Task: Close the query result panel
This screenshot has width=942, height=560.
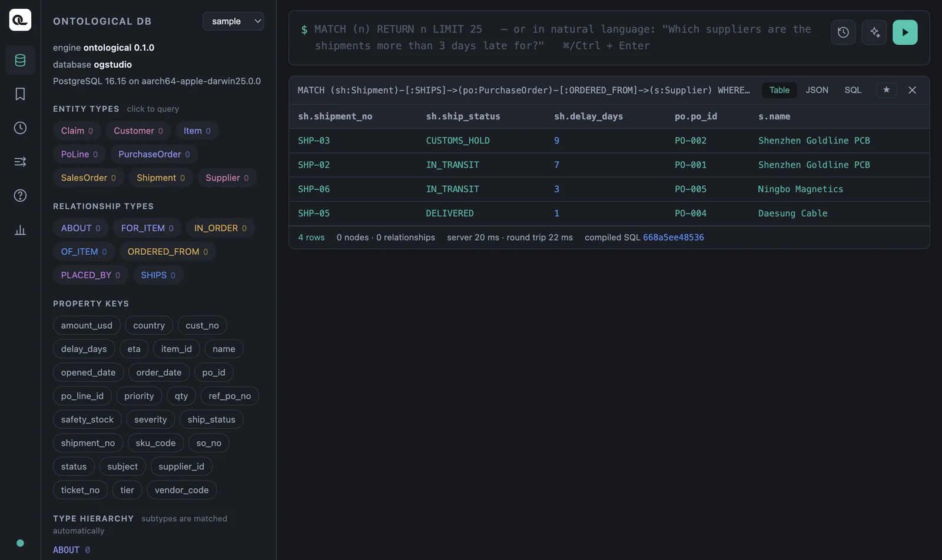Action: tap(912, 90)
